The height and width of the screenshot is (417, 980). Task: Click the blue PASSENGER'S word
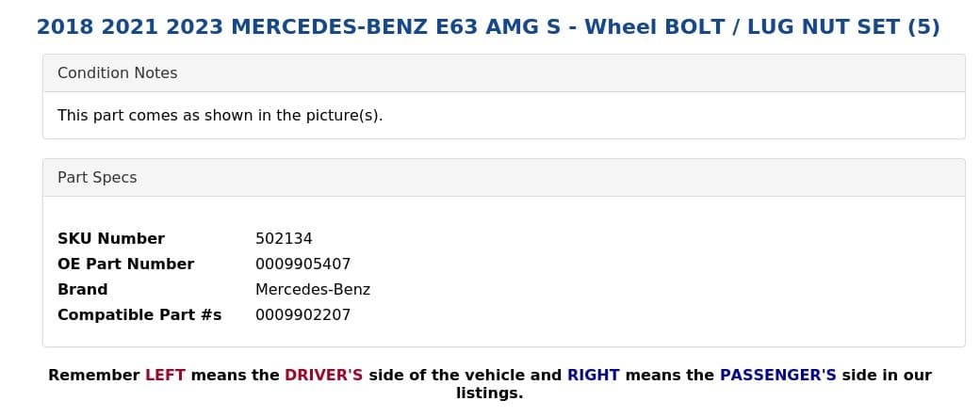[x=777, y=376]
